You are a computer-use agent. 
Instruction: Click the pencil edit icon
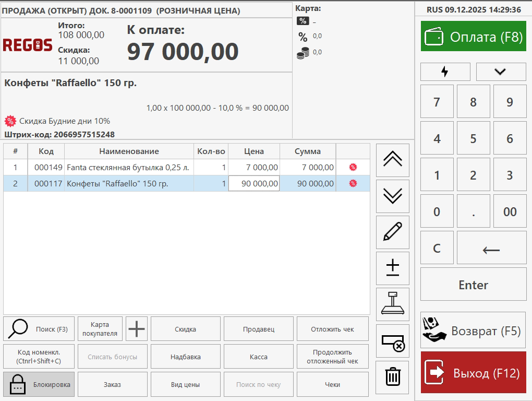tap(392, 232)
